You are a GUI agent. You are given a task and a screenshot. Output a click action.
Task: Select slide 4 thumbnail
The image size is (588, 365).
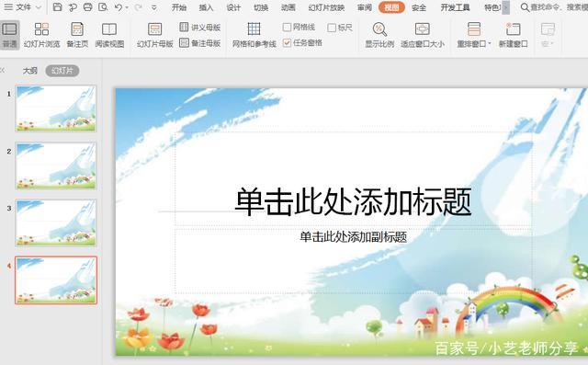coord(56,279)
